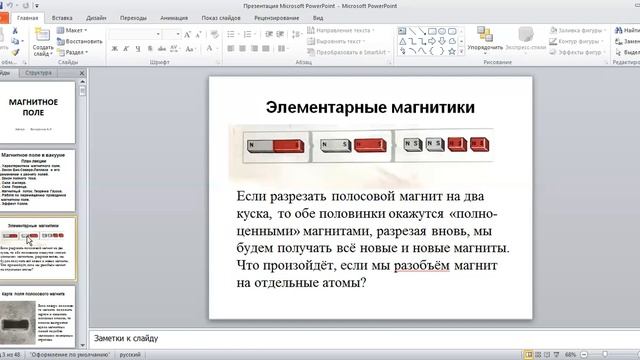
Task: Switch to the Структура outline tab
Action: 38,73
